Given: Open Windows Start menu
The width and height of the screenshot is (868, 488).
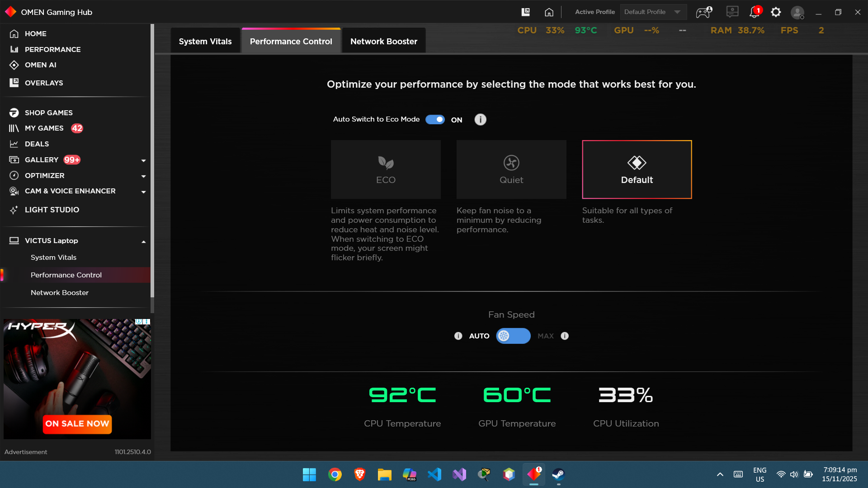Looking at the screenshot, I should pyautogui.click(x=309, y=474).
